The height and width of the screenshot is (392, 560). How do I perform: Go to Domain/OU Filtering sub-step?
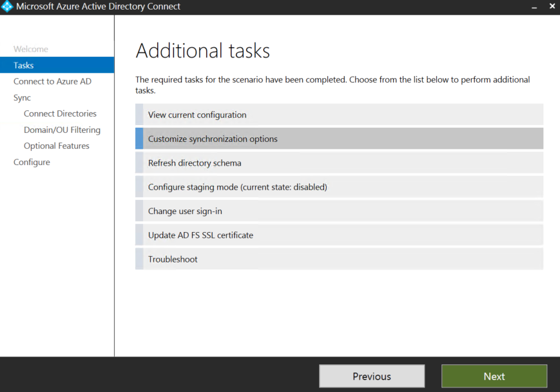click(x=62, y=130)
